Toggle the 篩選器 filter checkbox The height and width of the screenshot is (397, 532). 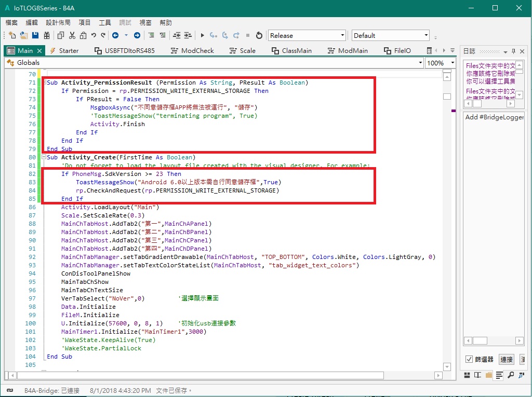tap(469, 359)
